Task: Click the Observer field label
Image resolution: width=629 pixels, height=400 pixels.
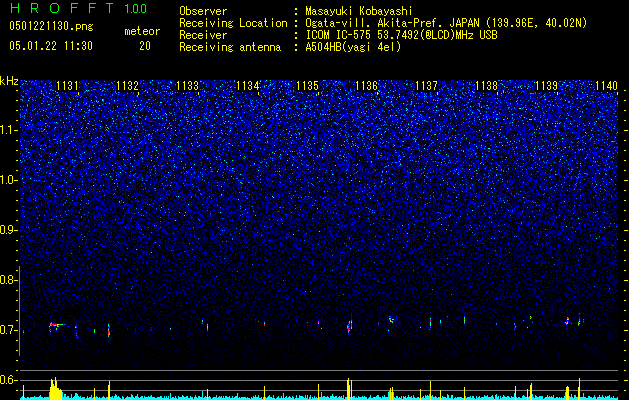Action: [x=203, y=11]
